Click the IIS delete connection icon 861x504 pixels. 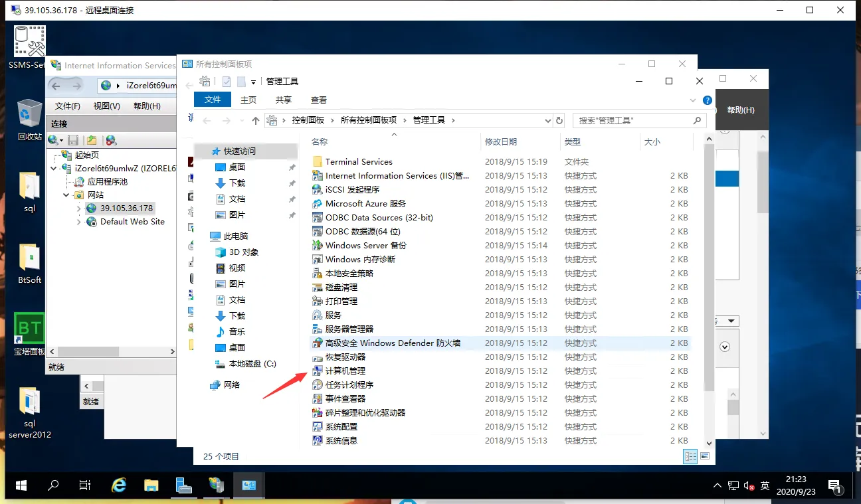click(x=111, y=140)
